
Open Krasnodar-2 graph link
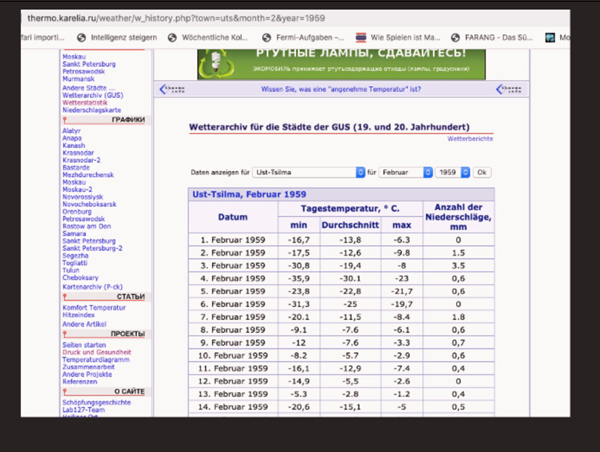tap(81, 160)
